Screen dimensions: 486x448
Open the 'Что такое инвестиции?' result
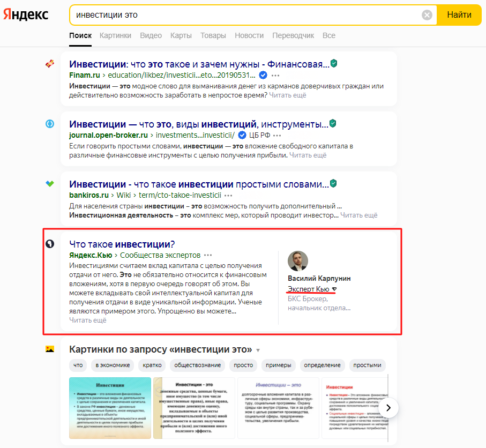coord(122,244)
